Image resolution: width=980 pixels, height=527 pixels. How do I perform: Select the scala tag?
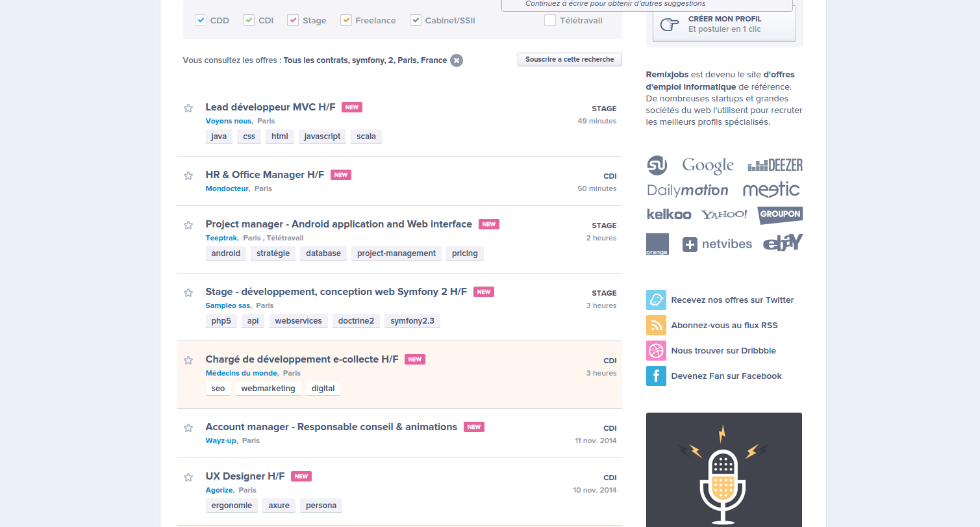point(366,136)
